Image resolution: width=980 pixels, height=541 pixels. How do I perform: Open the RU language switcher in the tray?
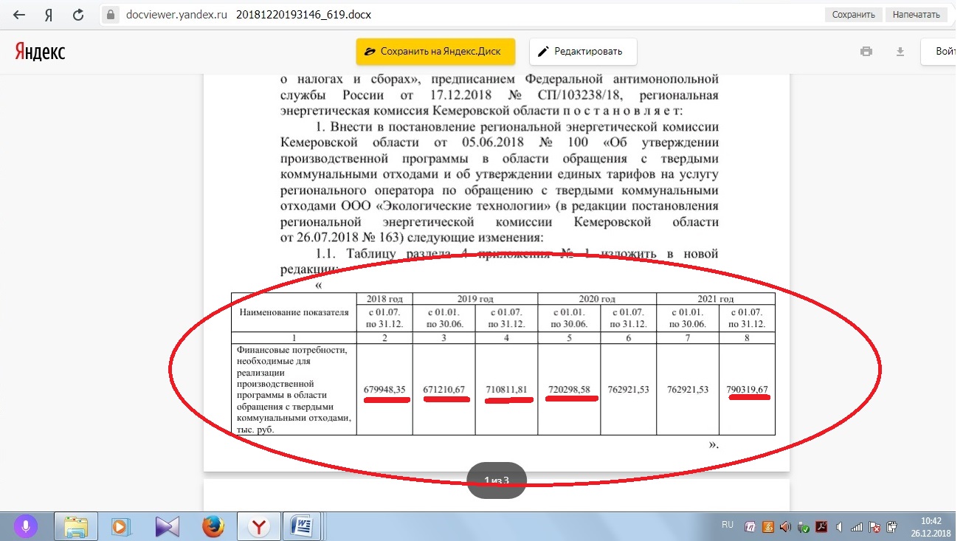click(728, 525)
